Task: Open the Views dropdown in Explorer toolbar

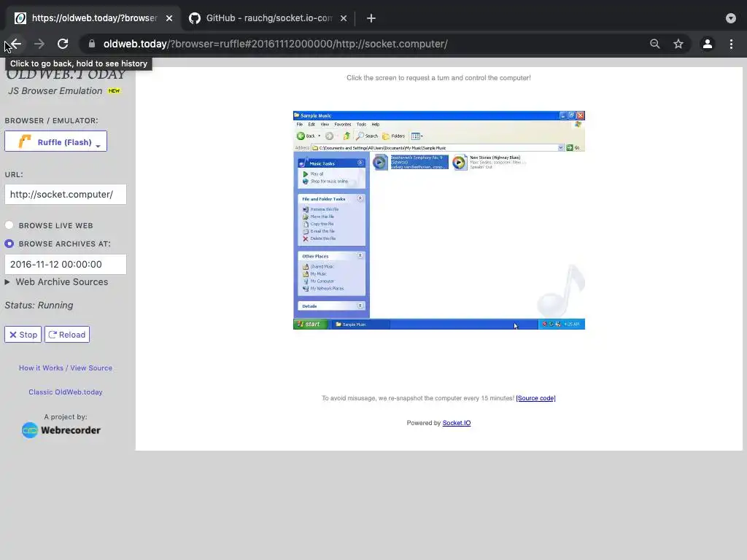Action: click(417, 136)
